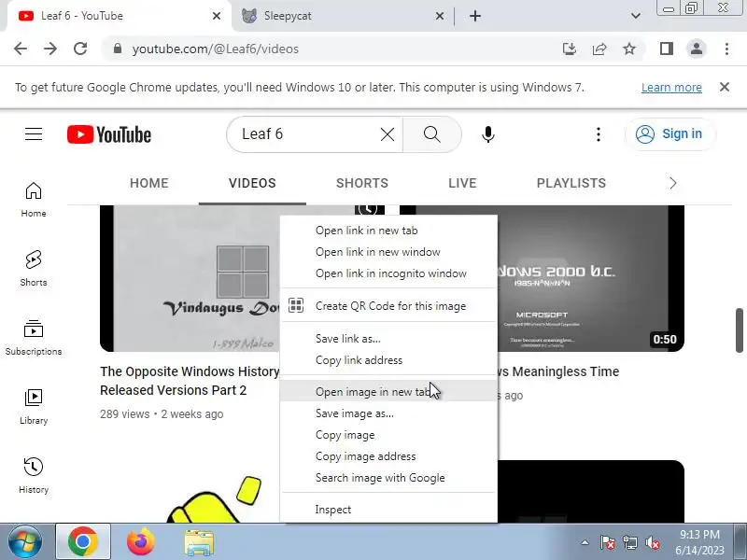The width and height of the screenshot is (747, 560).
Task: Follow the Learn more link
Action: [x=671, y=88]
